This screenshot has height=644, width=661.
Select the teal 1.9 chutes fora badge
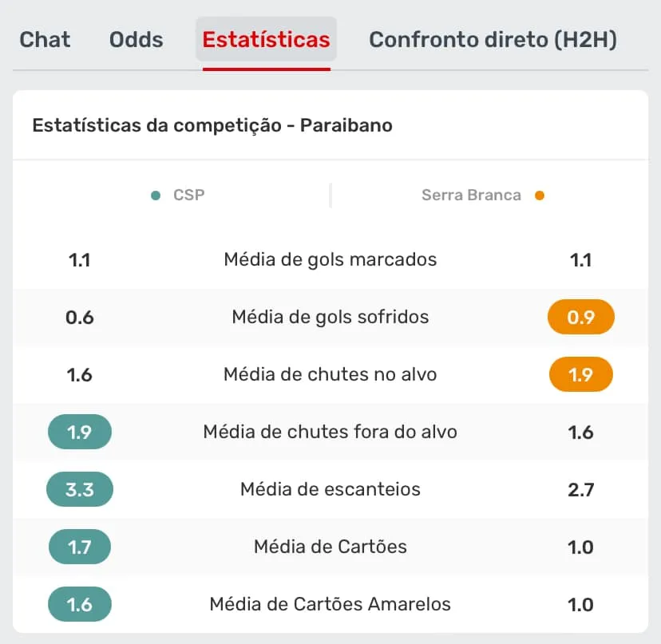pyautogui.click(x=80, y=432)
